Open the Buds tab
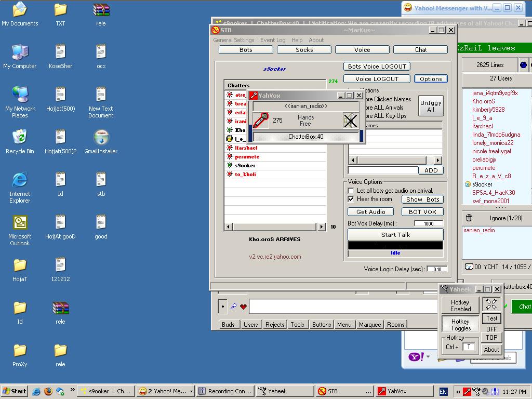 tap(228, 325)
